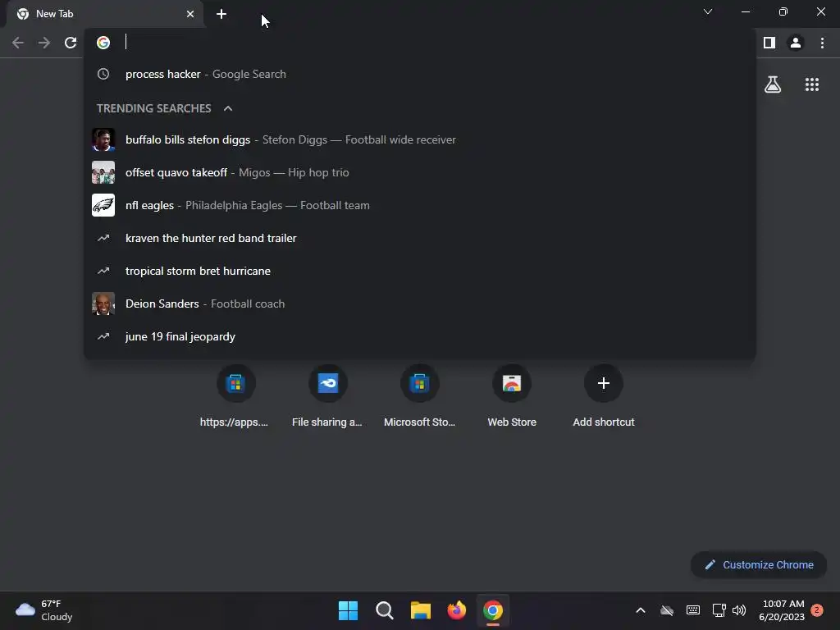The image size is (840, 630).
Task: Select the 'offset quavo takeoff' suggestion
Action: tap(420, 172)
